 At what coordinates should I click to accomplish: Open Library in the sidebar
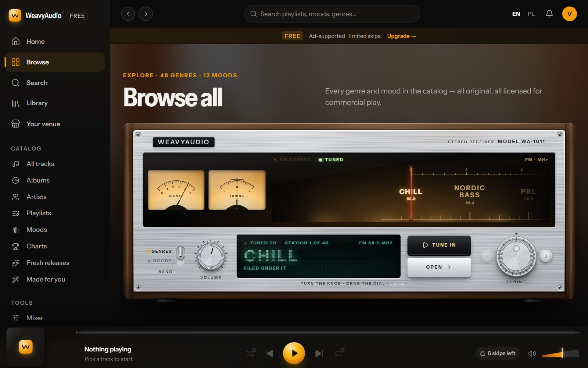[55, 103]
